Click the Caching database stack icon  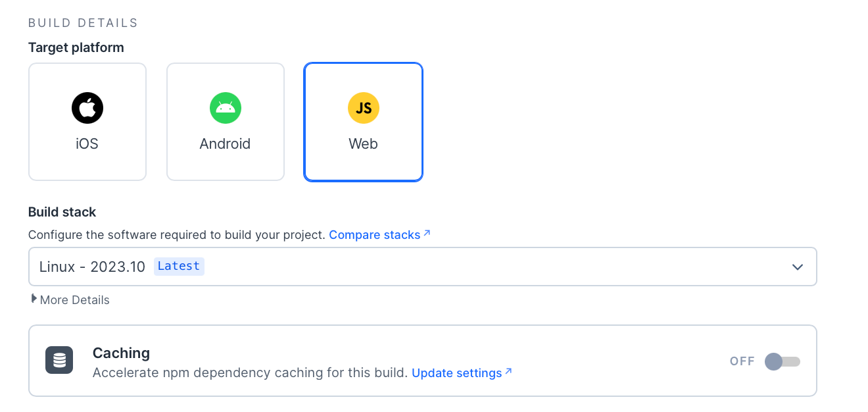pos(59,360)
